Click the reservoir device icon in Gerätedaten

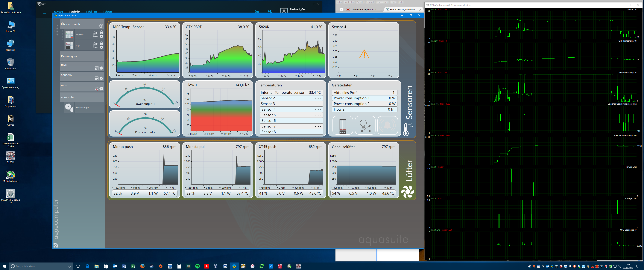(343, 125)
